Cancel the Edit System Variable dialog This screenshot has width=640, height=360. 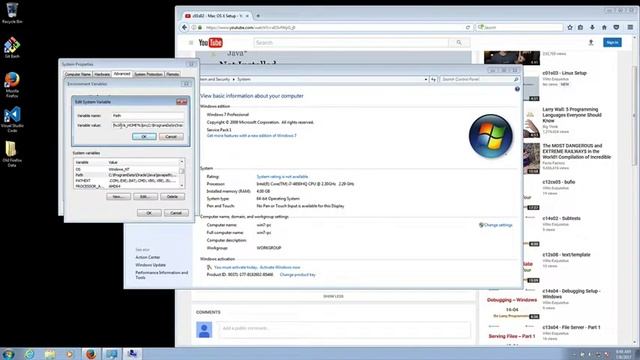(x=171, y=137)
